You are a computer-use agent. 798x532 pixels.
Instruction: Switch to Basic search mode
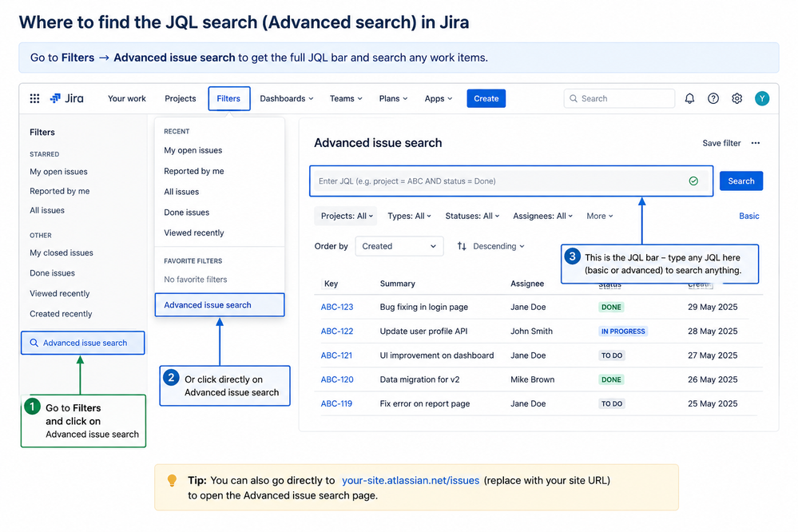click(748, 216)
